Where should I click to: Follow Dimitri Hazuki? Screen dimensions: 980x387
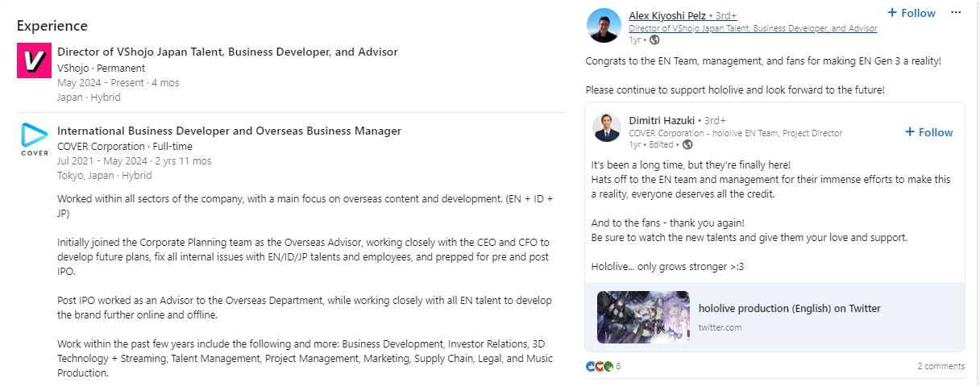928,132
